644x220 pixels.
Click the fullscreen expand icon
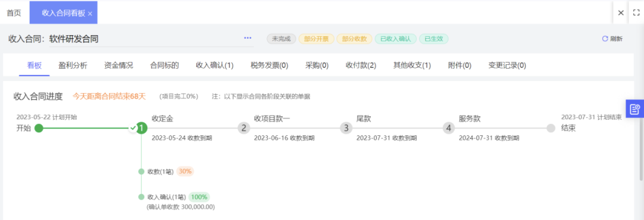pyautogui.click(x=636, y=13)
